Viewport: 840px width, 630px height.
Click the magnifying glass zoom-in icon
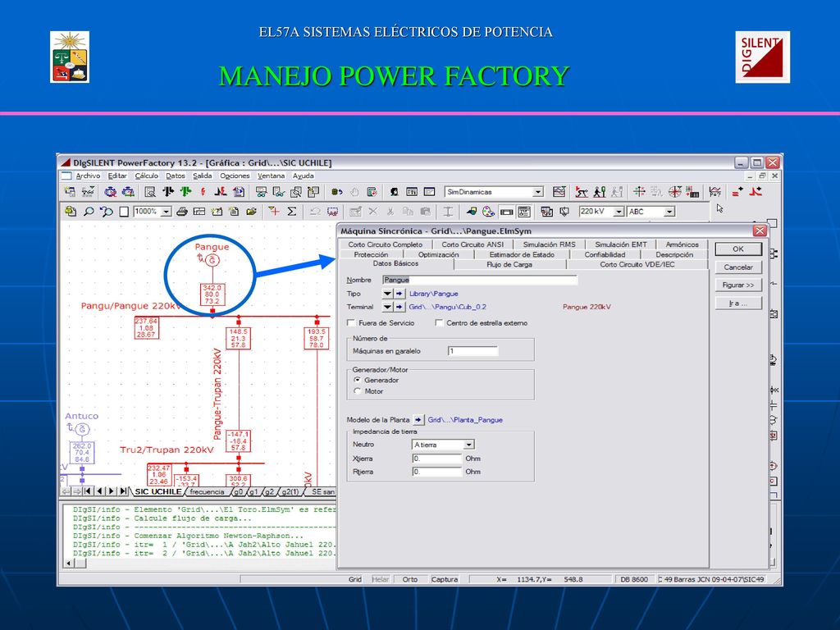pyautogui.click(x=89, y=212)
